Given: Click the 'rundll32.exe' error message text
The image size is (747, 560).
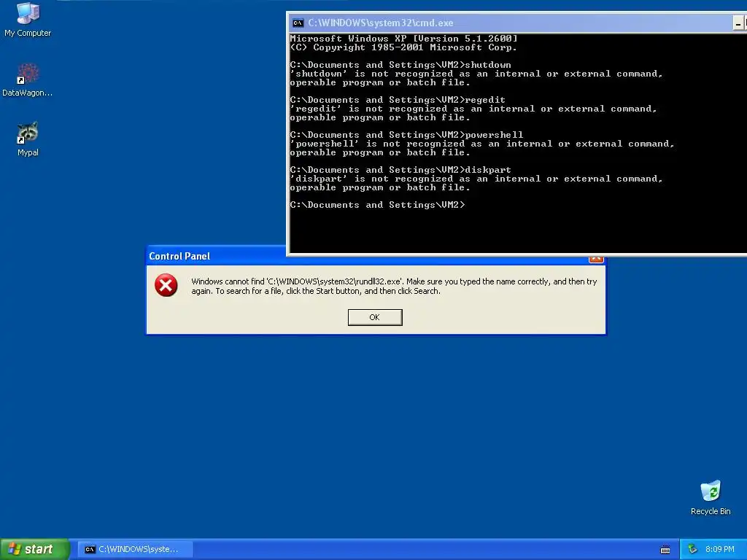Looking at the screenshot, I should pos(394,286).
